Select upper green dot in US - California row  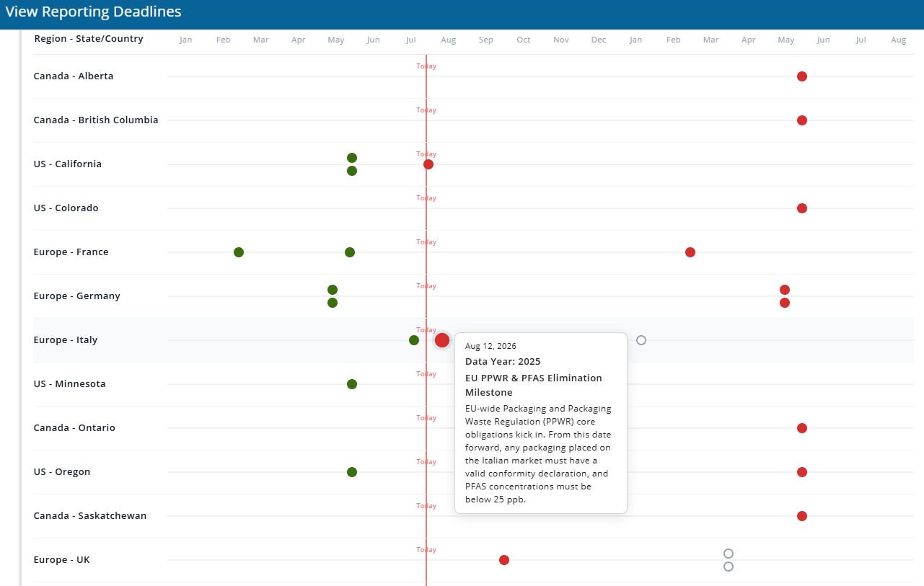coord(352,158)
